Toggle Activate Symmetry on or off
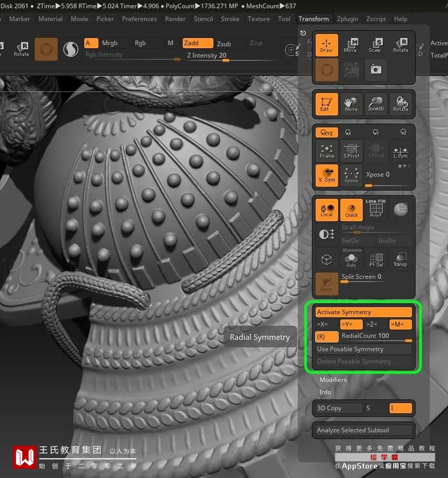The image size is (448, 478). 364,312
